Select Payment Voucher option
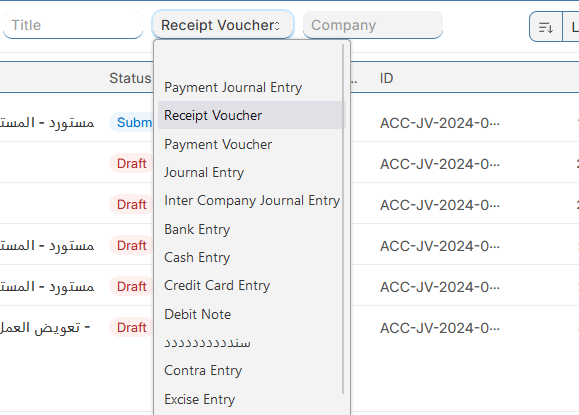The width and height of the screenshot is (579, 415). click(x=218, y=144)
